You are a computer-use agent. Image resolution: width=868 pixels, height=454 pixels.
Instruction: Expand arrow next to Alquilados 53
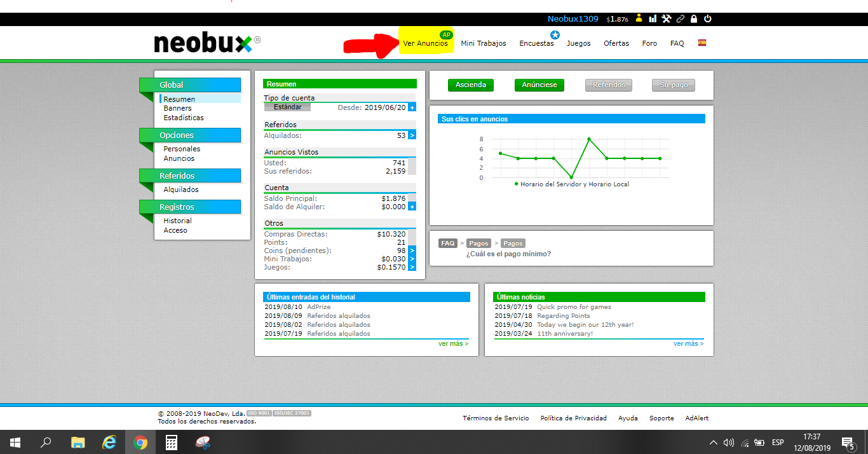(412, 135)
